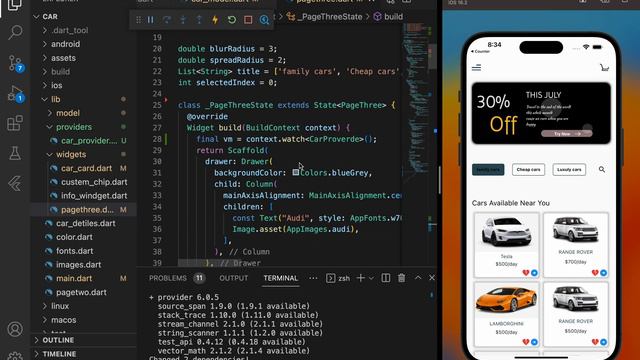Grab the debug toolbar drag handle
Image resolution: width=640 pixels, height=360 pixels.
click(x=138, y=20)
